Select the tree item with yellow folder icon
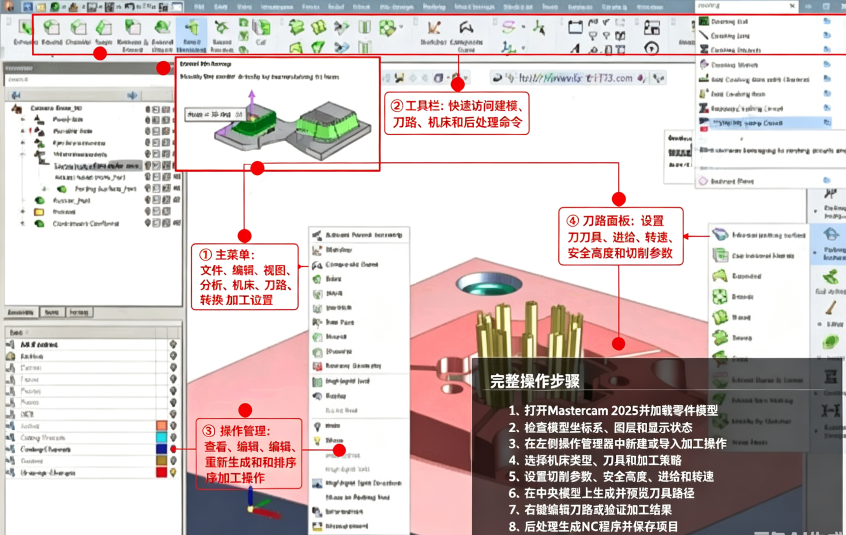This screenshot has height=535, width=846. tap(64, 212)
